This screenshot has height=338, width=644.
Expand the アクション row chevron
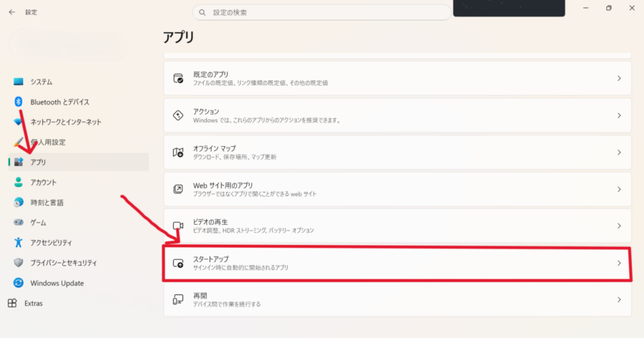click(x=619, y=116)
